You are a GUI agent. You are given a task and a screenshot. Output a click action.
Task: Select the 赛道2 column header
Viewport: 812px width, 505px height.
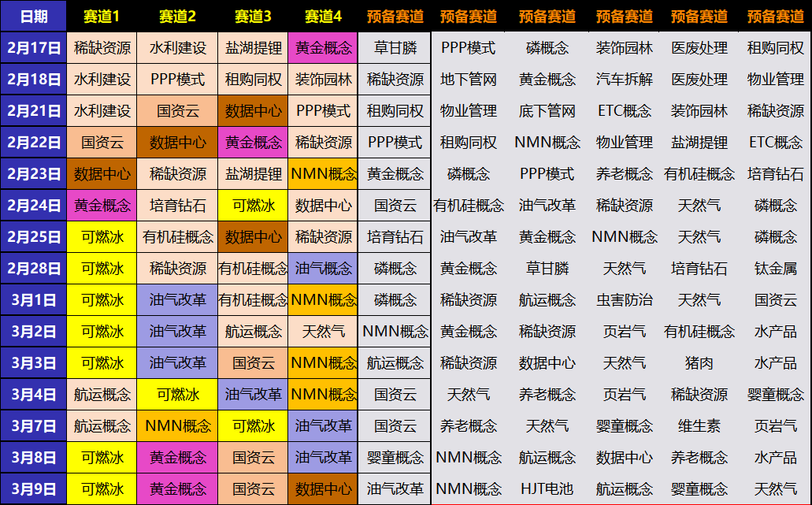177,16
